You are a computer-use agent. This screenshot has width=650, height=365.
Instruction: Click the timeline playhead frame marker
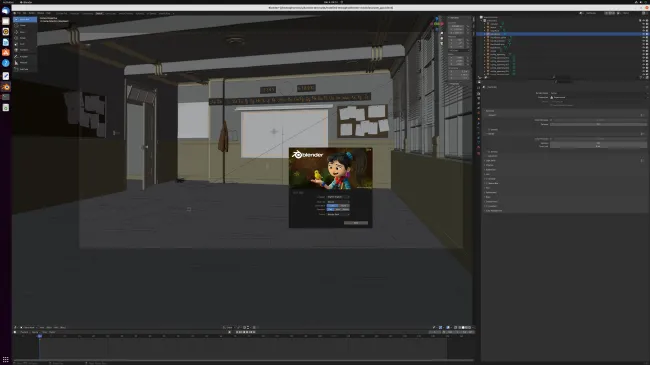coord(39,336)
